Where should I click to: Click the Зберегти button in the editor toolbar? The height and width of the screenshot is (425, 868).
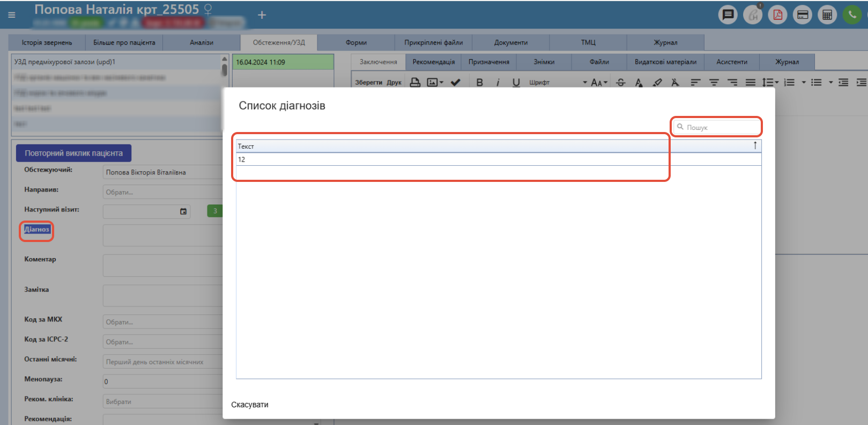point(369,82)
